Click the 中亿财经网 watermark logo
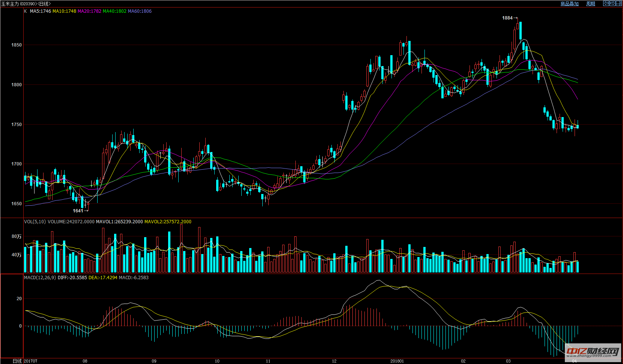The height and width of the screenshot is (364, 623). coord(592,352)
